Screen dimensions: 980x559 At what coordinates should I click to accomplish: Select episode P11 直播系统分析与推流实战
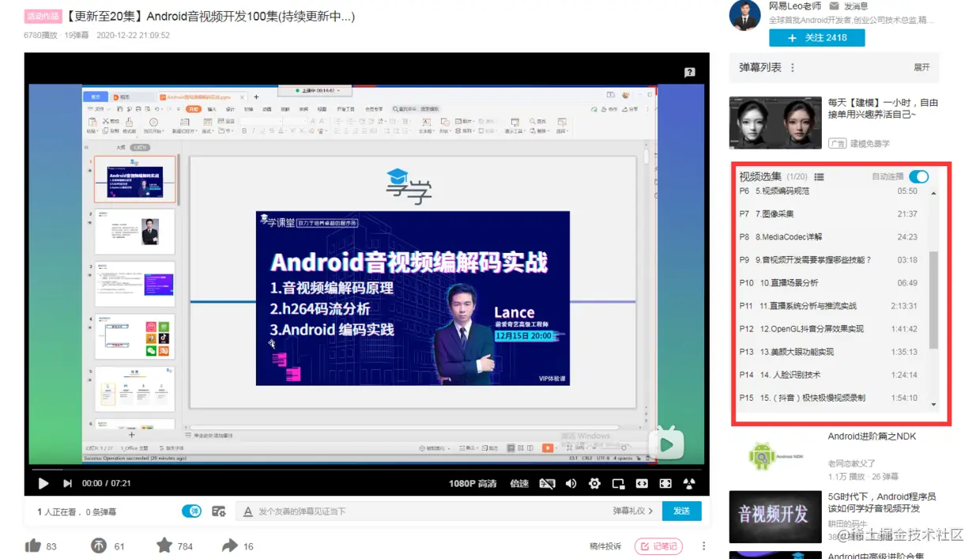point(828,306)
